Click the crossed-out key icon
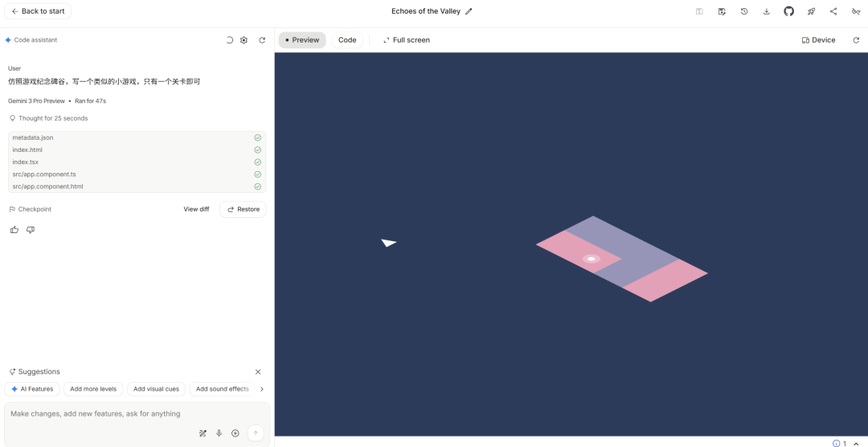The image size is (868, 447). coord(856,11)
